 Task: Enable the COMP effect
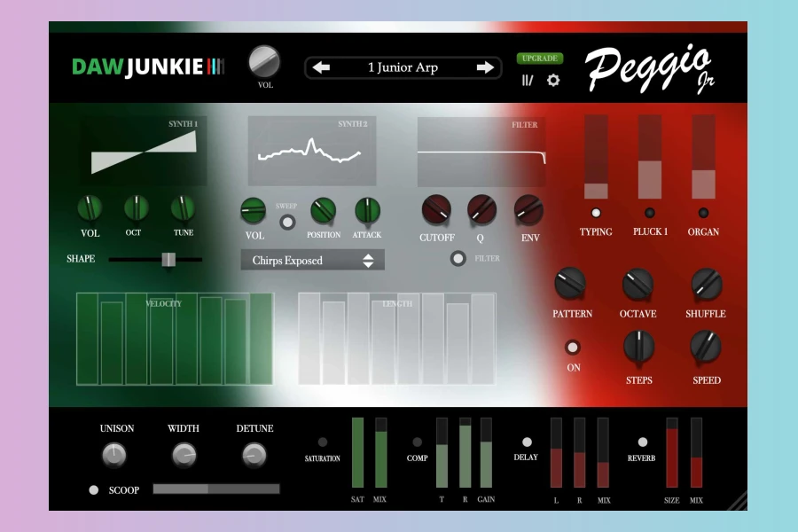[418, 442]
